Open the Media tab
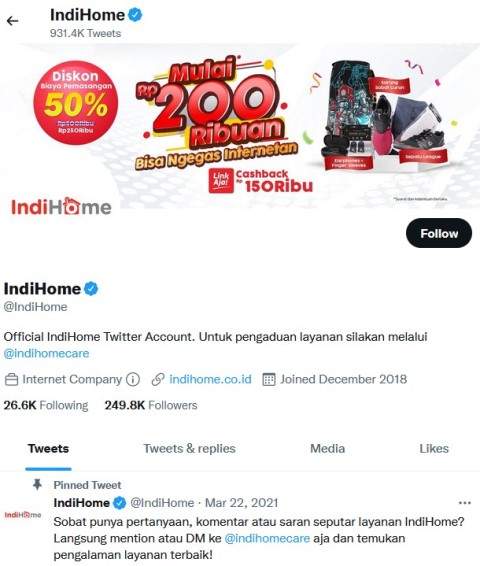This screenshot has height=566, width=480. click(327, 449)
